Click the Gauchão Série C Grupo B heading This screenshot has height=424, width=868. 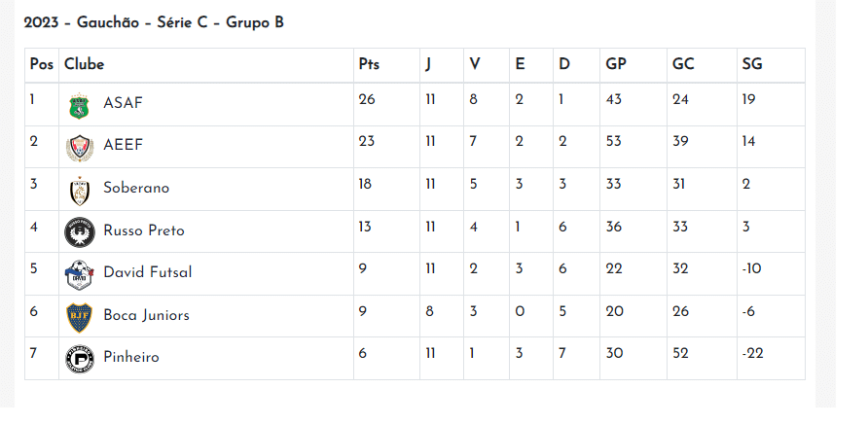pos(154,22)
